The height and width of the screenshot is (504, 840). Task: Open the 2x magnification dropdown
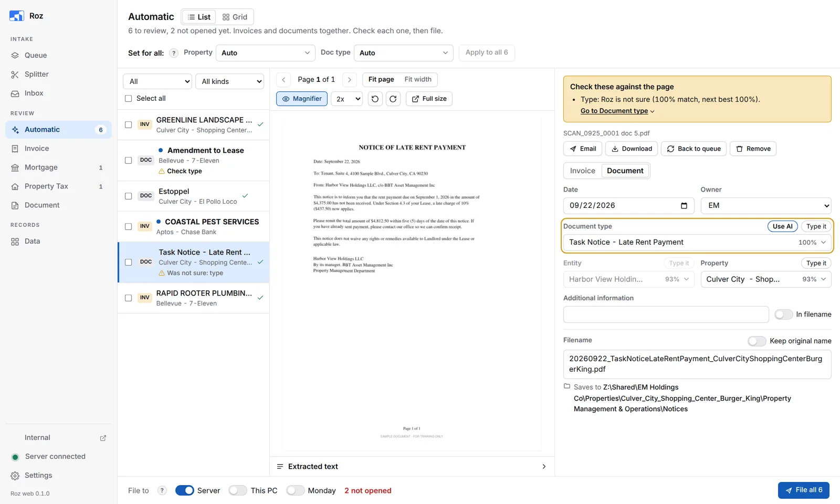click(x=346, y=99)
